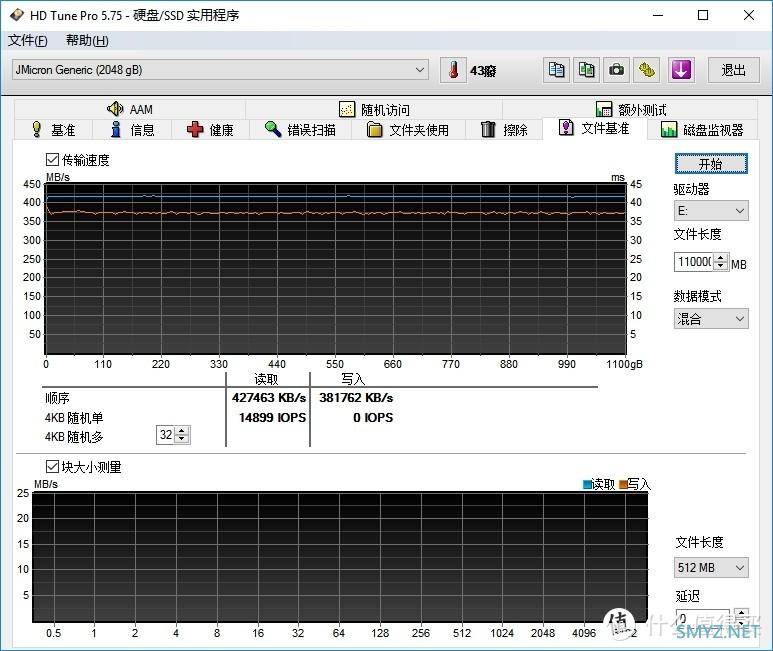Click the 14899 IOPS value

(x=273, y=418)
